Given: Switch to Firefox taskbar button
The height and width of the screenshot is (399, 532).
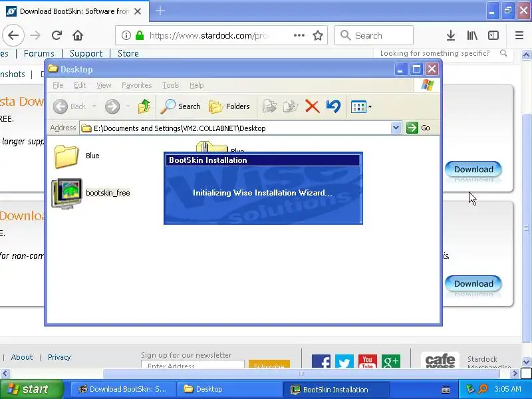Looking at the screenshot, I should click(123, 389).
